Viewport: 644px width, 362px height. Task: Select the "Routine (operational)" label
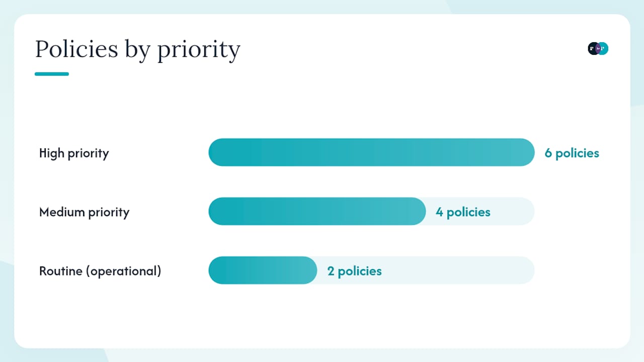click(x=100, y=271)
